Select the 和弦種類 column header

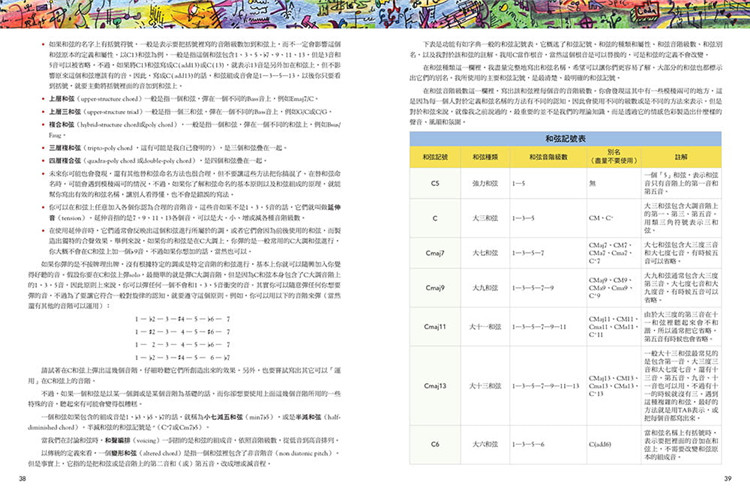coord(485,157)
